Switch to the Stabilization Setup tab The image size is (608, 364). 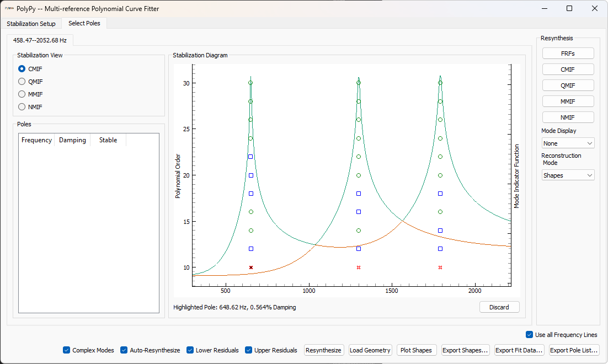pyautogui.click(x=31, y=24)
